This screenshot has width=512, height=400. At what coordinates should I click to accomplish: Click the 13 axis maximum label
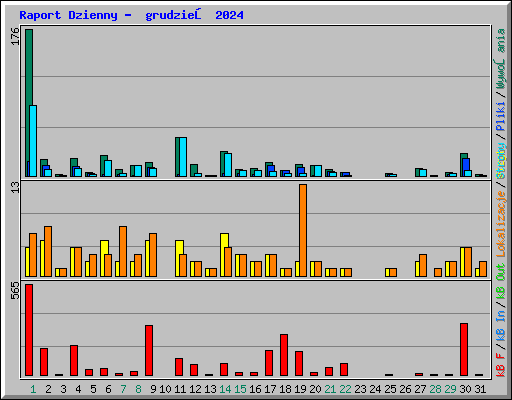tap(15, 187)
